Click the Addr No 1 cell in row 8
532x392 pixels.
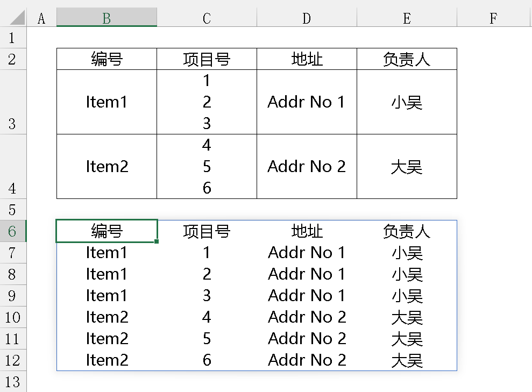pos(307,274)
